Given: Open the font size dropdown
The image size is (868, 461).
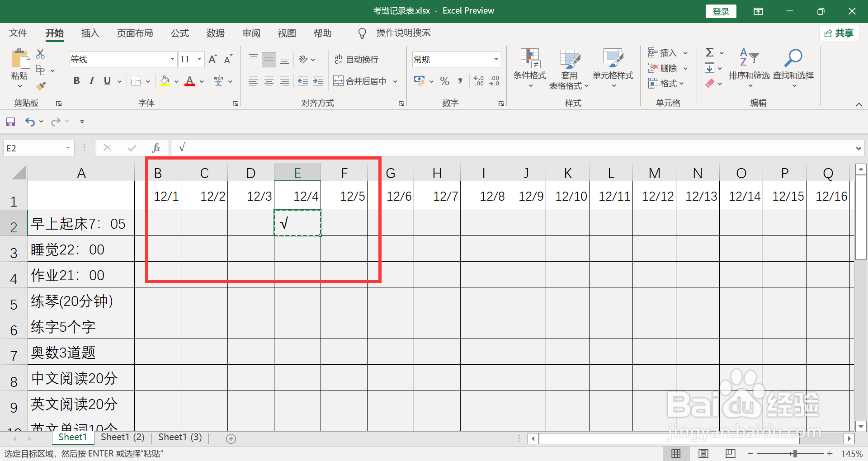Looking at the screenshot, I should coord(199,59).
